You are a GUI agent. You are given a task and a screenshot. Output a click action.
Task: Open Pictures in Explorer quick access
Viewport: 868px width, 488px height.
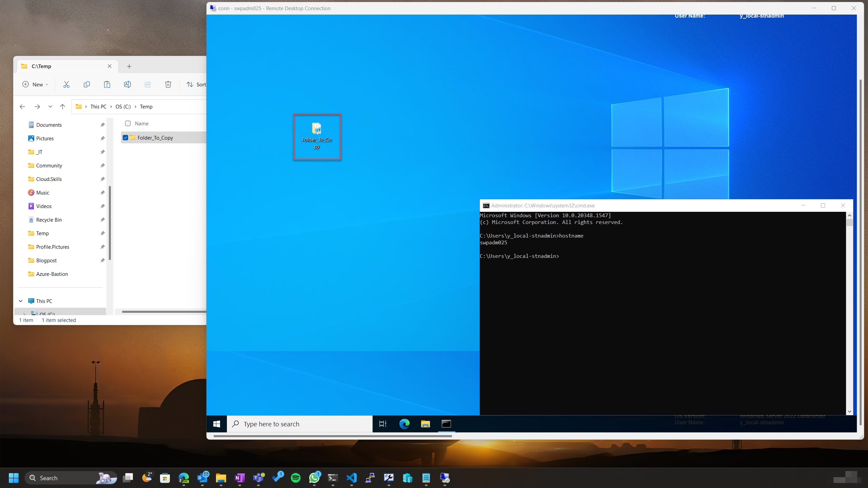(45, 138)
